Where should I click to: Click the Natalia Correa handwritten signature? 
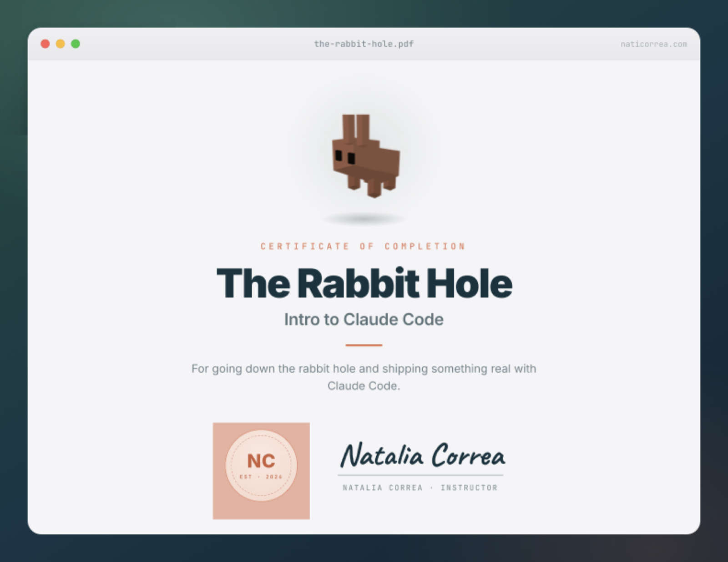coord(423,455)
